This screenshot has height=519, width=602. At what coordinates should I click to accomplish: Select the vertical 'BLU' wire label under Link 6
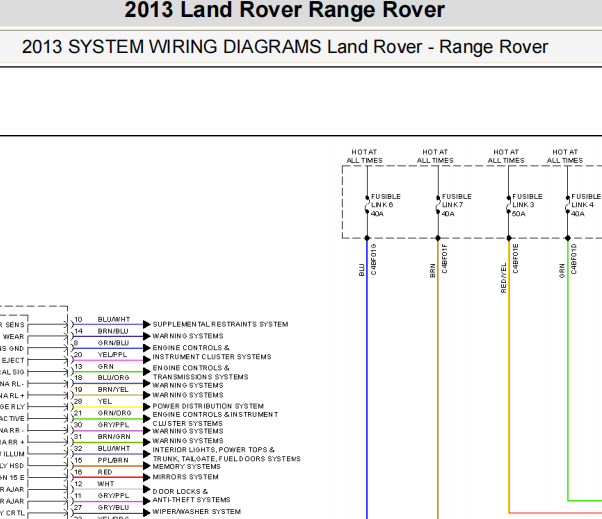tap(361, 270)
